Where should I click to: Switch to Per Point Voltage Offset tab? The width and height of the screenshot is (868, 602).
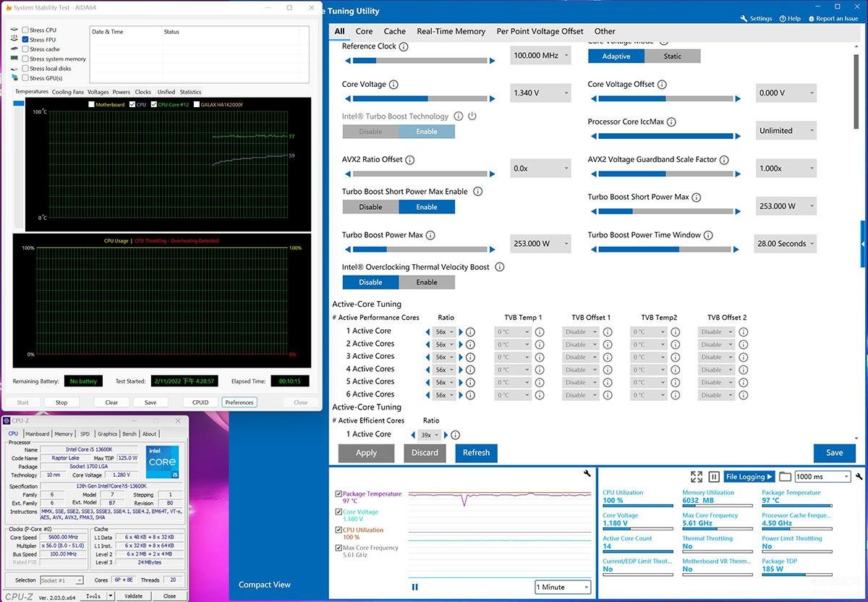coord(540,31)
